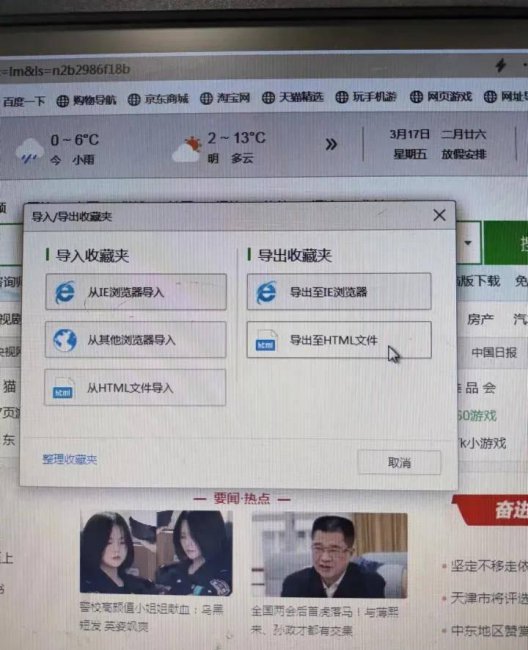Click globe icon beside 天猫精选
The image size is (528, 650).
268,98
